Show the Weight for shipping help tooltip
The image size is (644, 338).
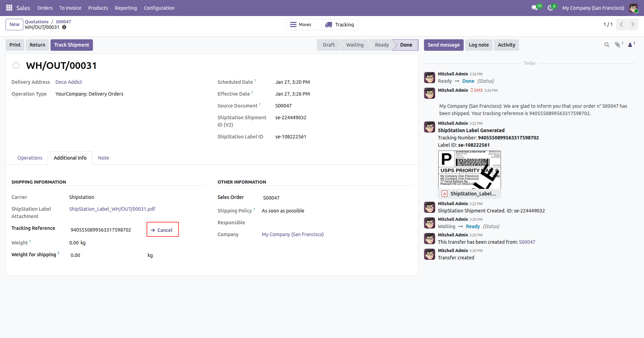(x=58, y=253)
